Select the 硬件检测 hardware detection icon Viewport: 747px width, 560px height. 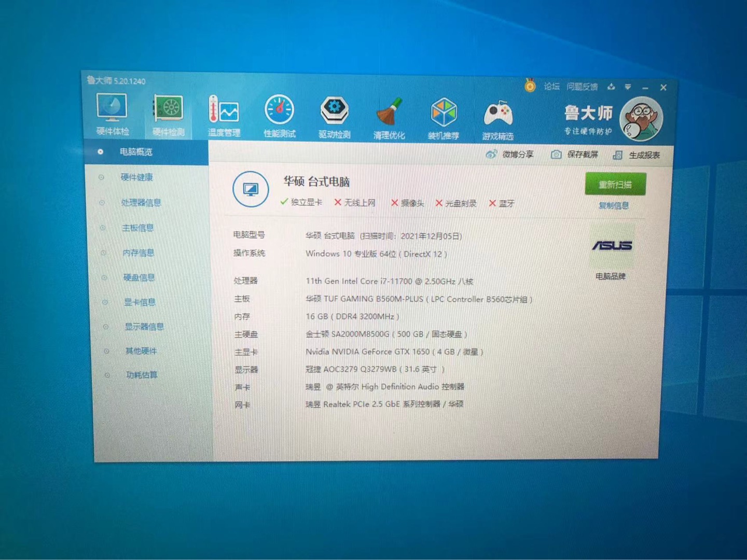(168, 115)
